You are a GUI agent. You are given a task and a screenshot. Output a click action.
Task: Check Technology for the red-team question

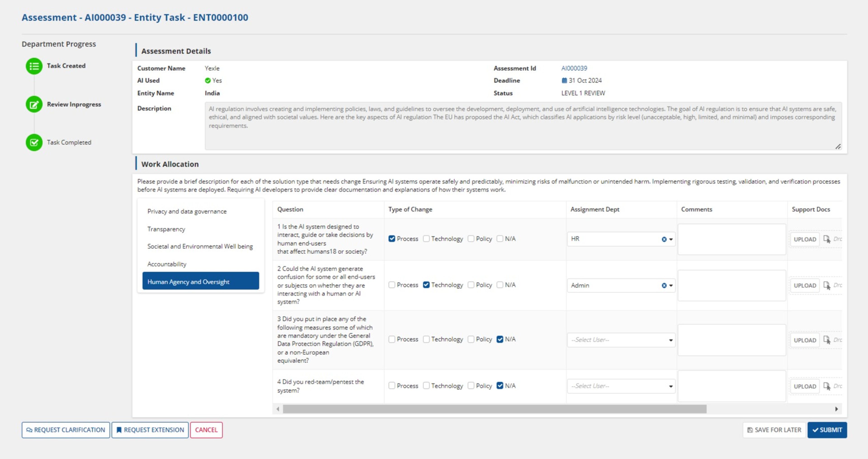coord(426,386)
